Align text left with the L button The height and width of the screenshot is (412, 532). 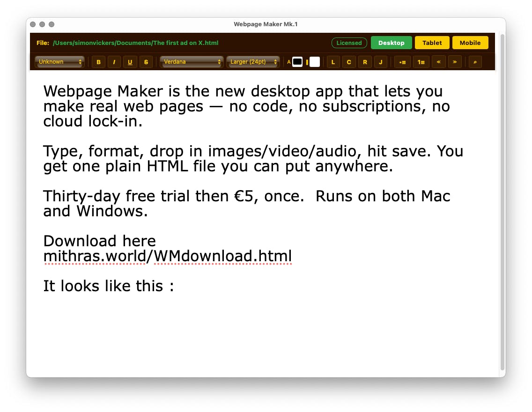[333, 62]
